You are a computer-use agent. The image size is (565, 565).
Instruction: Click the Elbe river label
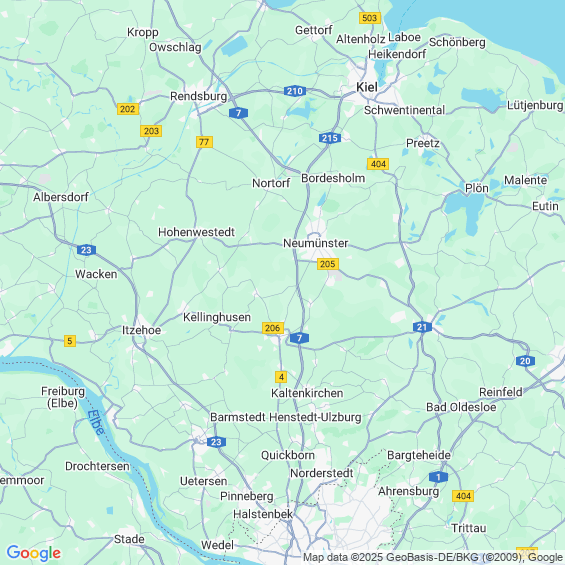coord(96,422)
